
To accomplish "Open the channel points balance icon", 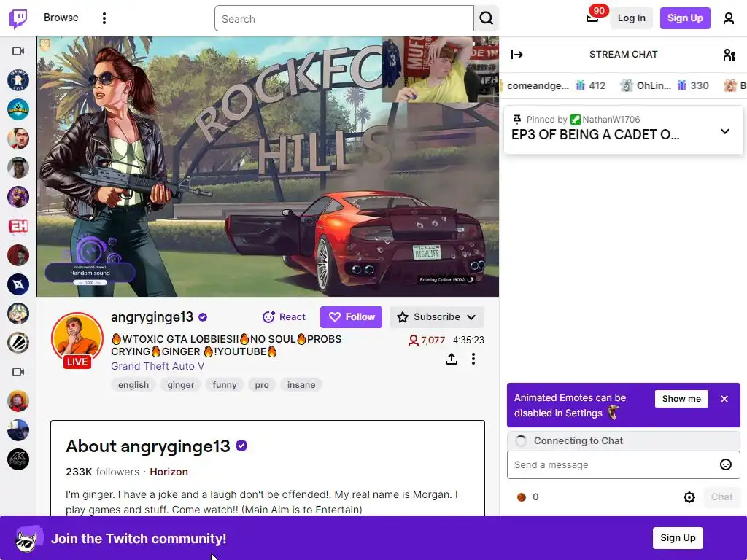I will [527, 497].
